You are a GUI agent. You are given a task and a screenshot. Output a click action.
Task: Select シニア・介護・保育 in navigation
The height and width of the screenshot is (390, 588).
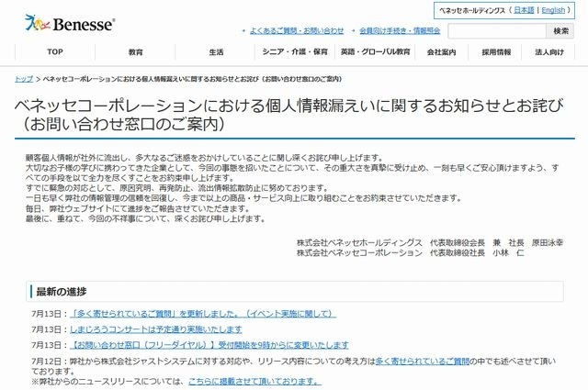295,51
